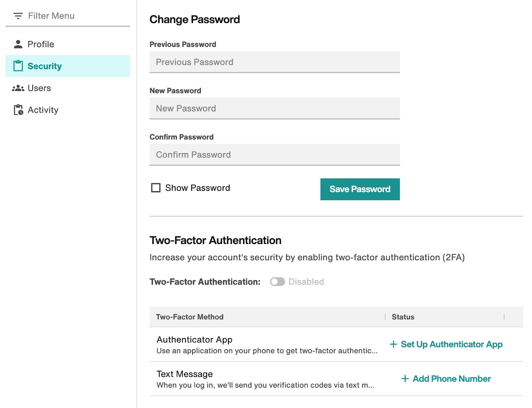Focus the Previous Password field
The image size is (532, 408).
[275, 62]
